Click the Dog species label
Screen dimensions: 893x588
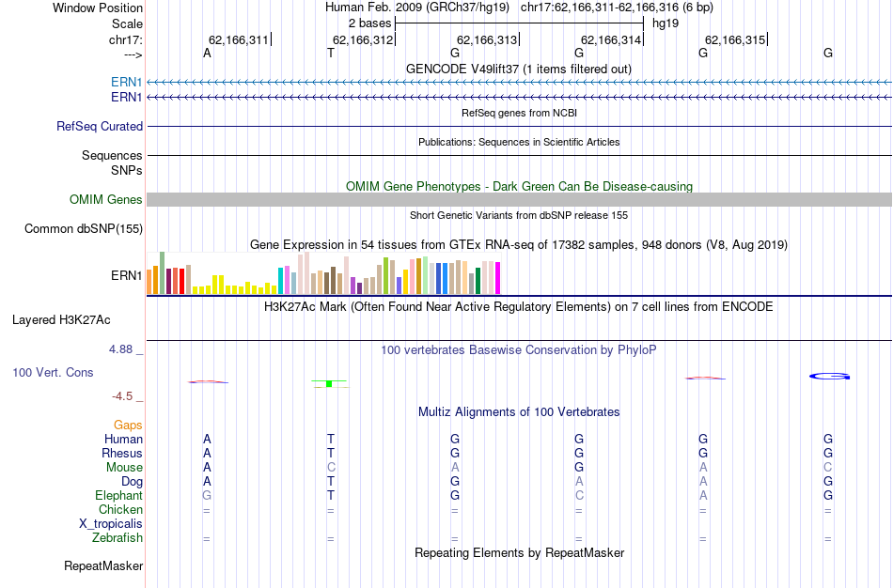pyautogui.click(x=132, y=482)
